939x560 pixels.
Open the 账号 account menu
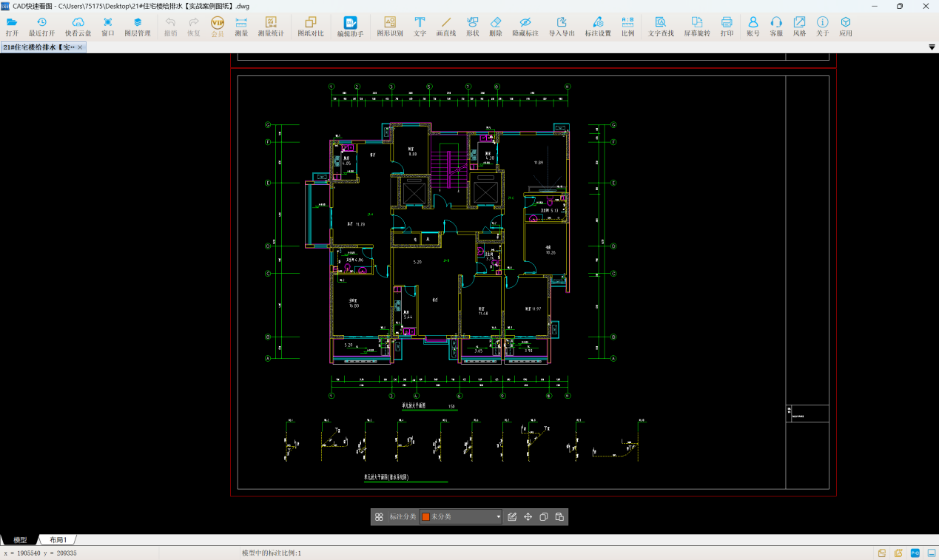point(753,27)
